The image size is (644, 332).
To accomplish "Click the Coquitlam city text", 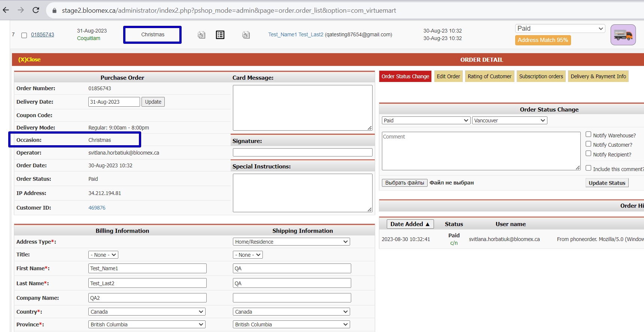I will (89, 38).
